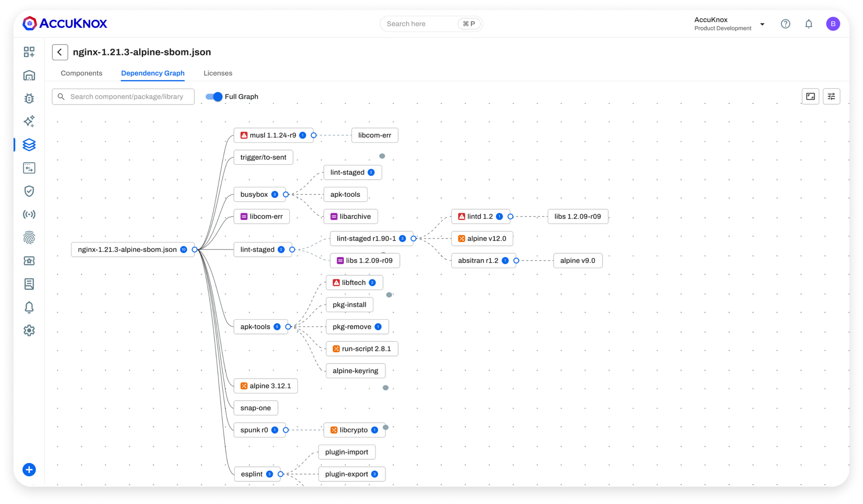
Task: Click the red warning icon on musl node
Action: (x=244, y=135)
